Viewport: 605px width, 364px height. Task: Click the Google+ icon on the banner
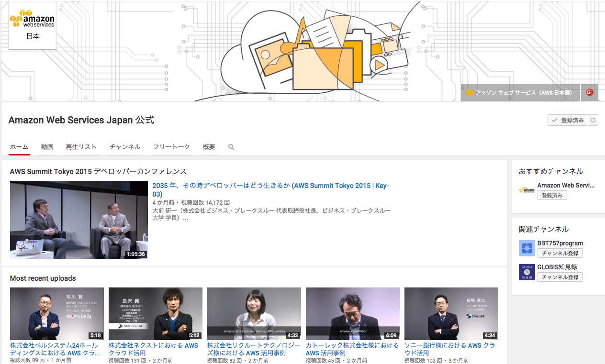(589, 92)
